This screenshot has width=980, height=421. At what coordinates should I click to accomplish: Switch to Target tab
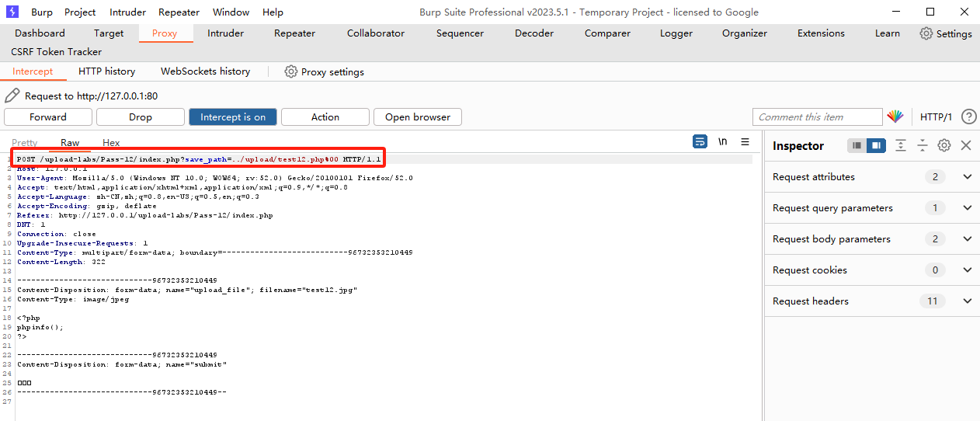click(x=109, y=33)
